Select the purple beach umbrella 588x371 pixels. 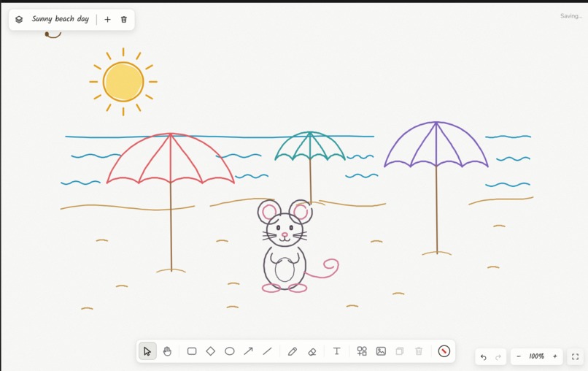pyautogui.click(x=436, y=188)
